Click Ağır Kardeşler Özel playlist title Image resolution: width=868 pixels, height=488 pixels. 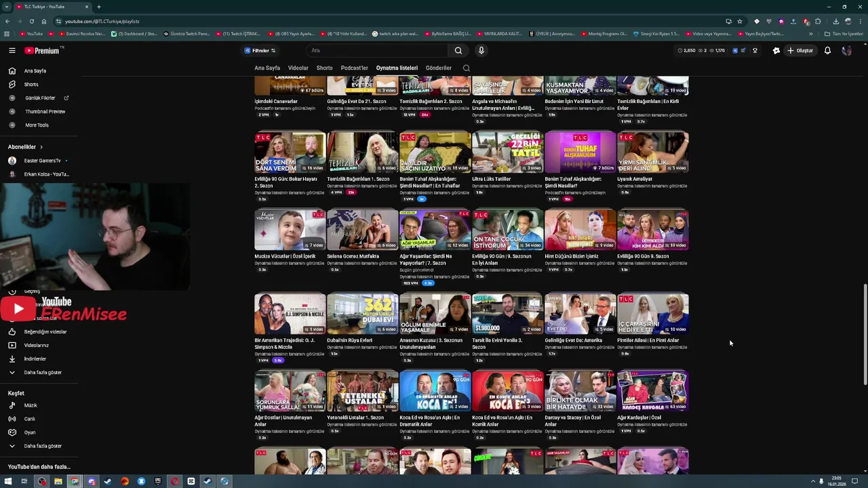[639, 418]
